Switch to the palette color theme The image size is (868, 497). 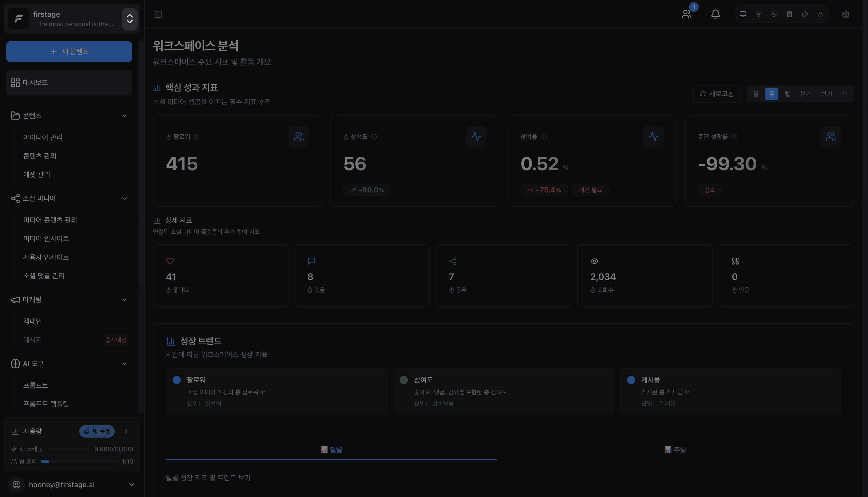(805, 14)
